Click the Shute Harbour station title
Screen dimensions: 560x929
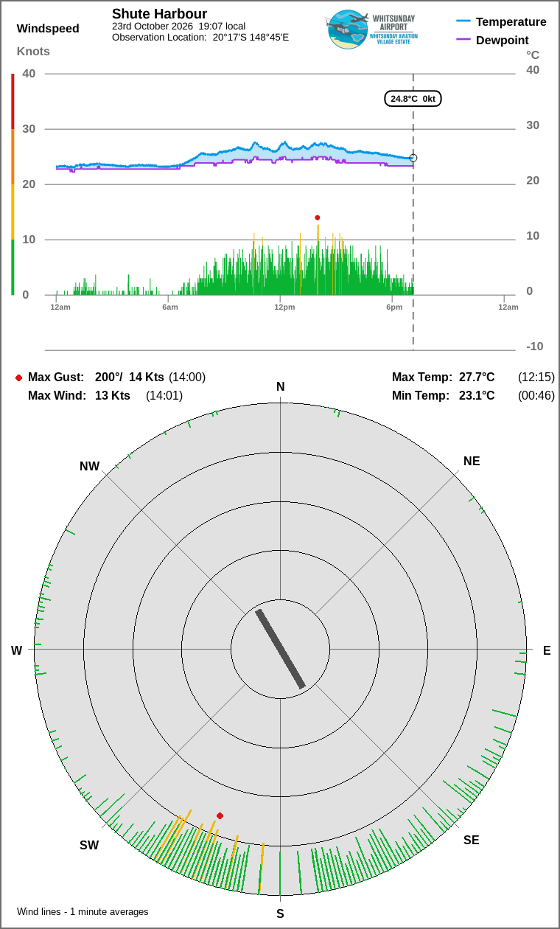(x=159, y=14)
